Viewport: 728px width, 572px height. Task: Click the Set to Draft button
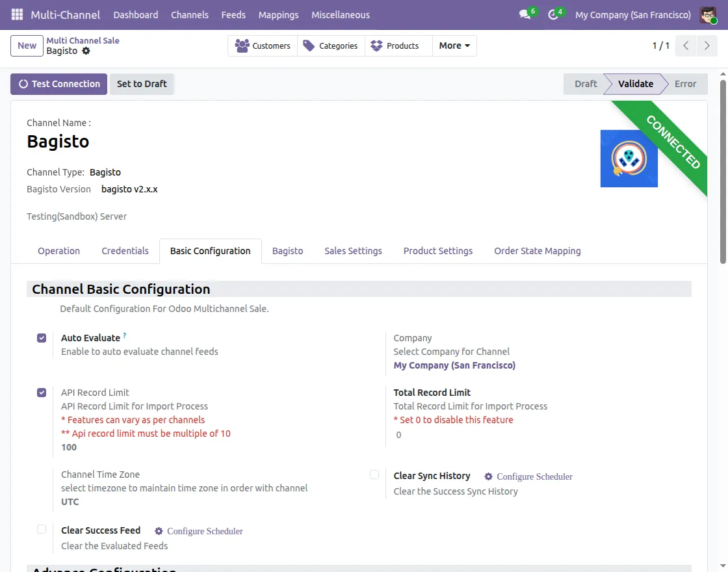click(142, 84)
